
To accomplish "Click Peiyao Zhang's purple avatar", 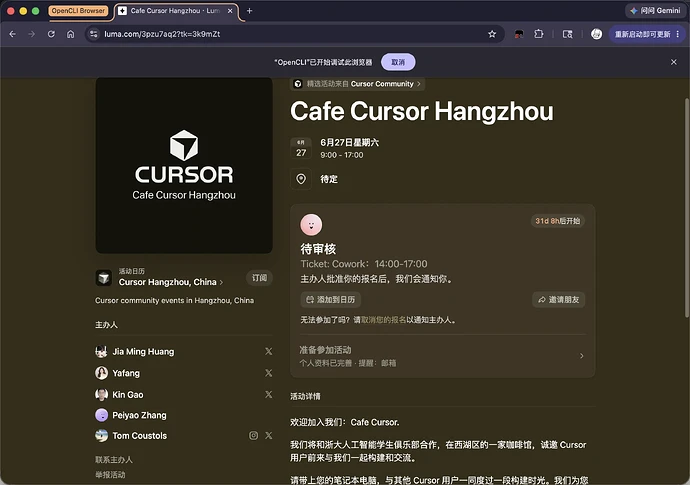I will coord(101,415).
